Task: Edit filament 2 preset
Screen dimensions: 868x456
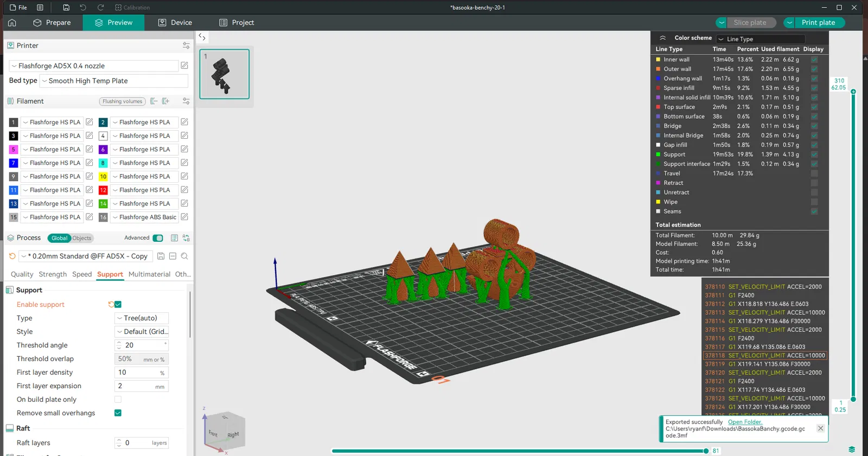Action: click(x=184, y=122)
